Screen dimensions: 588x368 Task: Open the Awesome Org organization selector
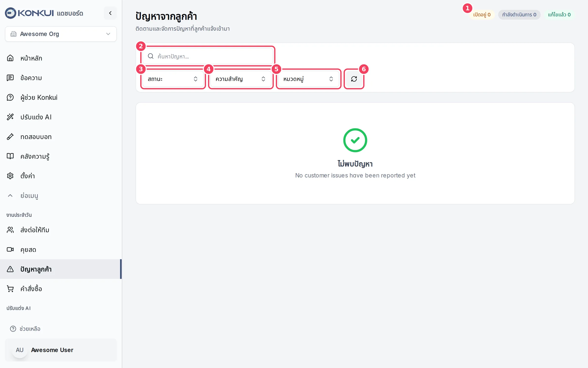(61, 34)
